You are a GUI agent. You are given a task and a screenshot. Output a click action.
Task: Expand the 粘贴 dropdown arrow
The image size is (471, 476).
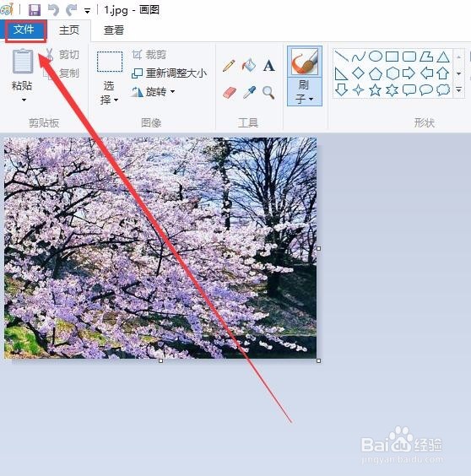pos(24,100)
